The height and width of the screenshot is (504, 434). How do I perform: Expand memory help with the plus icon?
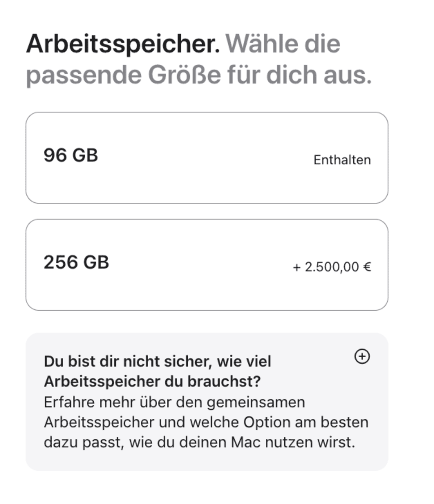coord(362,357)
